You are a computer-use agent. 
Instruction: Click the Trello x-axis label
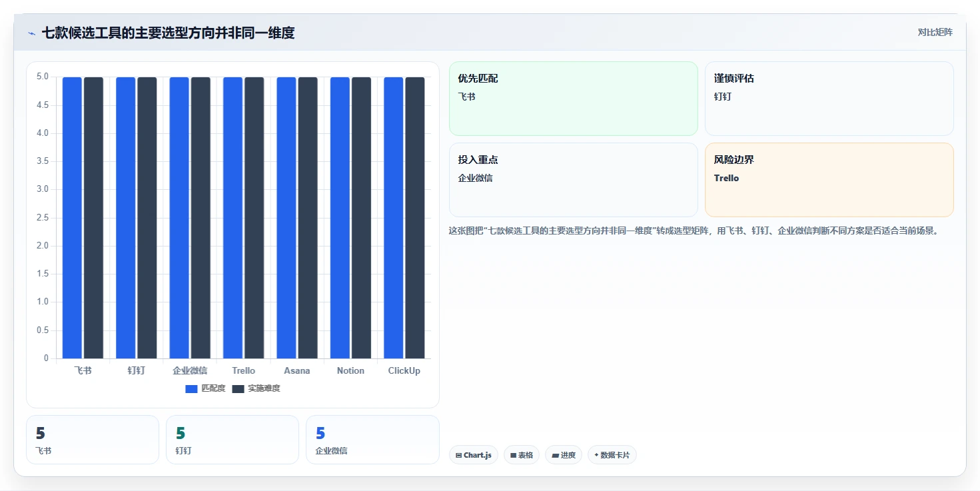click(x=244, y=370)
